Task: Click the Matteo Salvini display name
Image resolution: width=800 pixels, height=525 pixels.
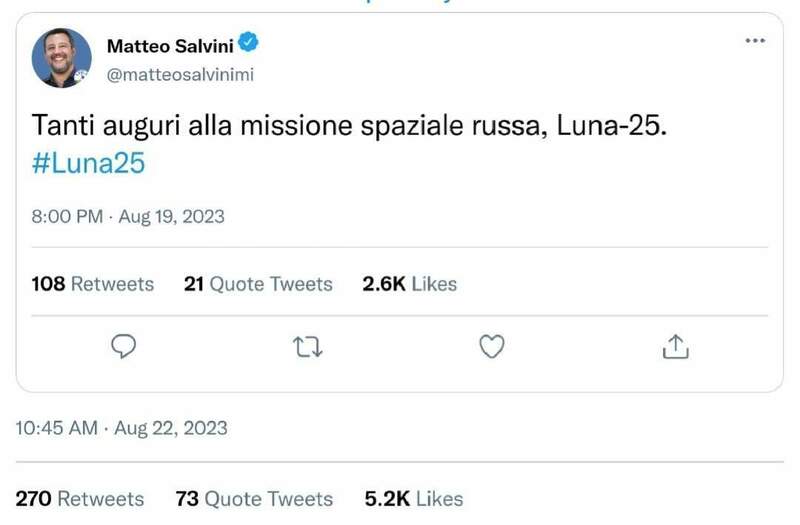Action: click(169, 44)
